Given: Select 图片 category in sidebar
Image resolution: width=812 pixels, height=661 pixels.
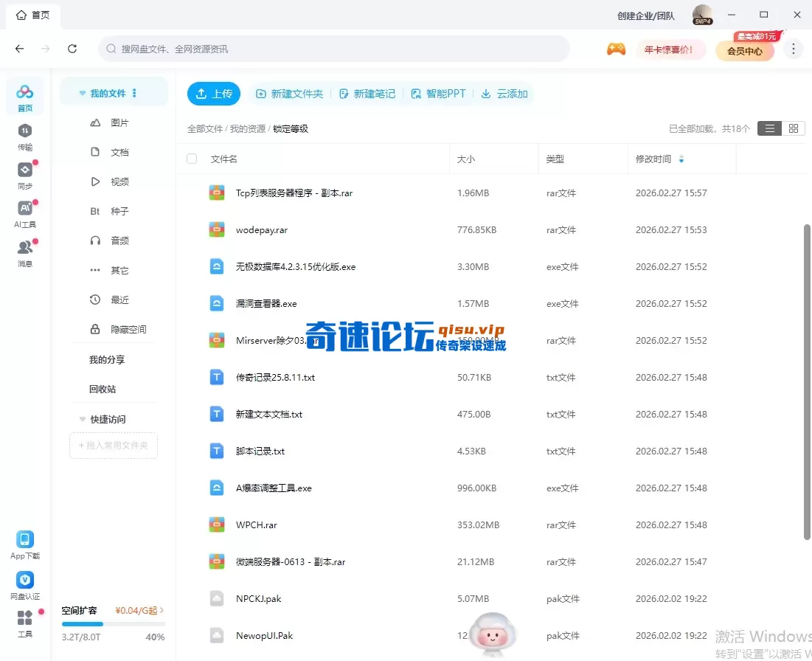Looking at the screenshot, I should [119, 122].
